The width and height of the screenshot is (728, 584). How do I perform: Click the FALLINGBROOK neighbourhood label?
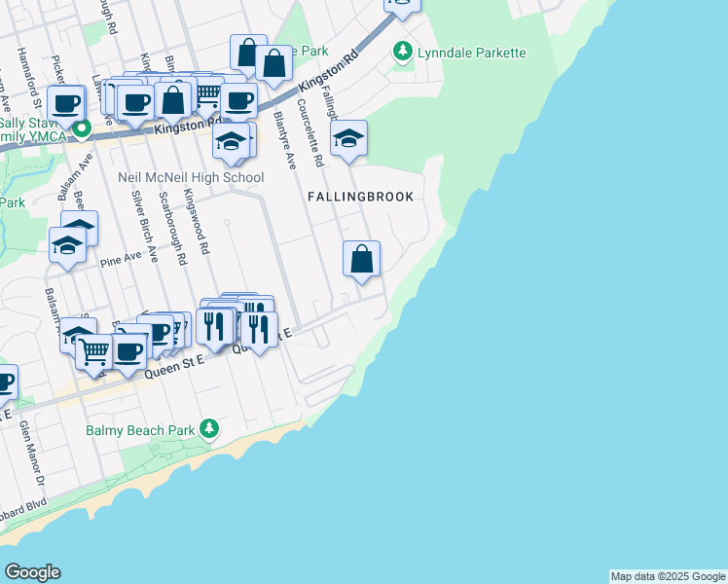point(361,197)
